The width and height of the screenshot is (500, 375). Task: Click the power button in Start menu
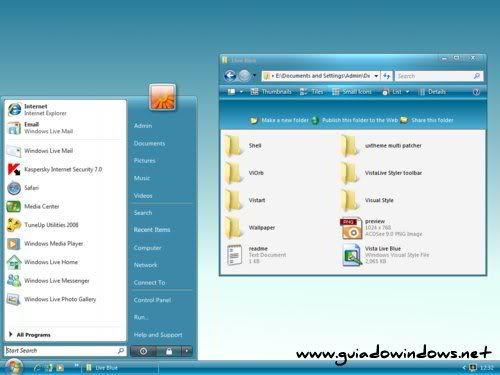[x=143, y=351]
